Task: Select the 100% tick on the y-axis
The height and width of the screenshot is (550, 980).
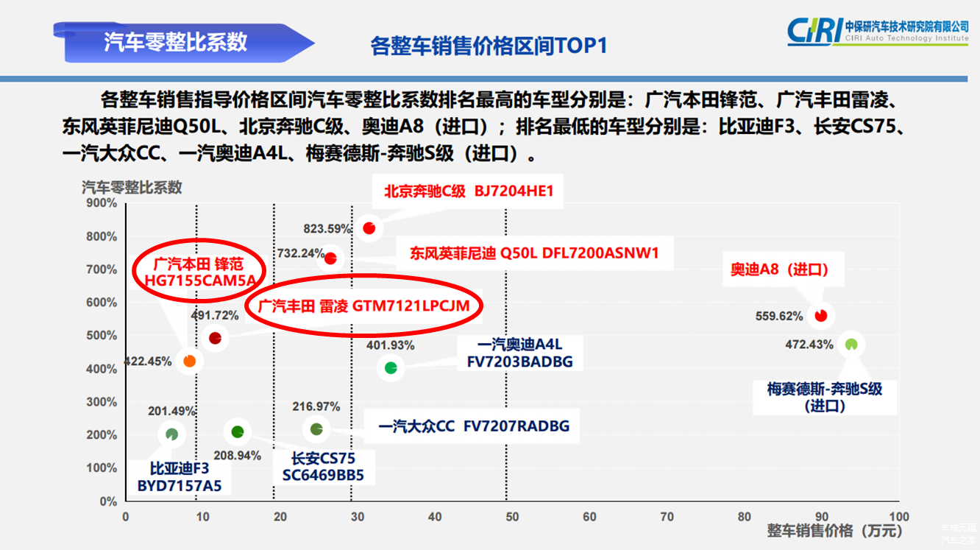Action: 102,468
